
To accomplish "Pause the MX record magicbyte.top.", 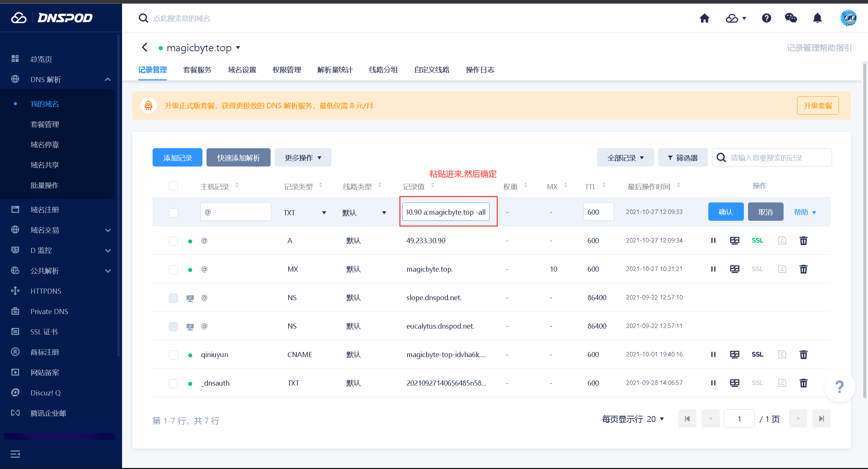I will pos(713,269).
